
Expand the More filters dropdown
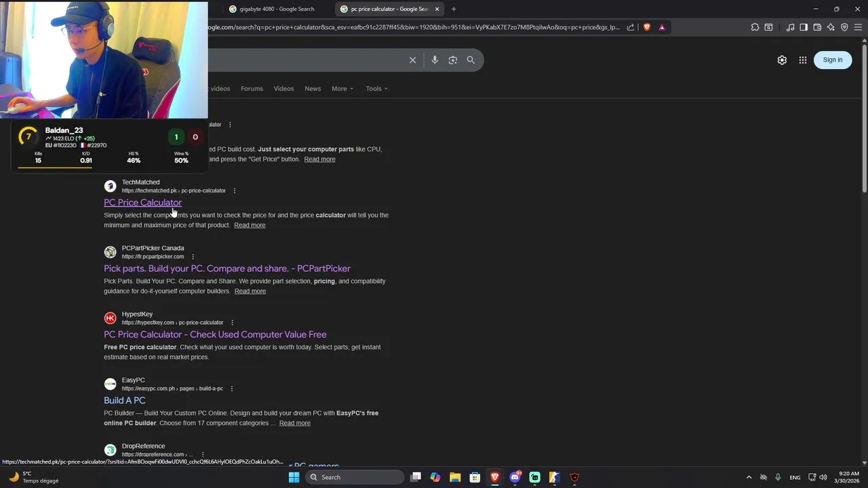[x=342, y=89]
